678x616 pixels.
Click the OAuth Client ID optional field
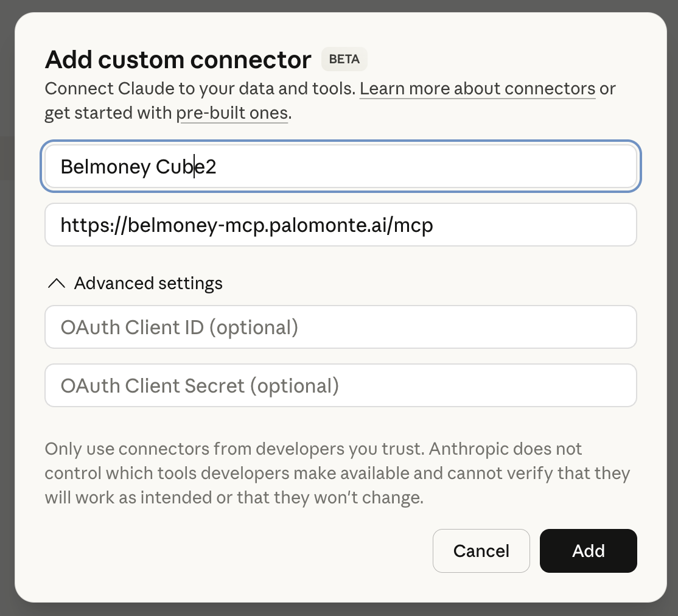[340, 327]
